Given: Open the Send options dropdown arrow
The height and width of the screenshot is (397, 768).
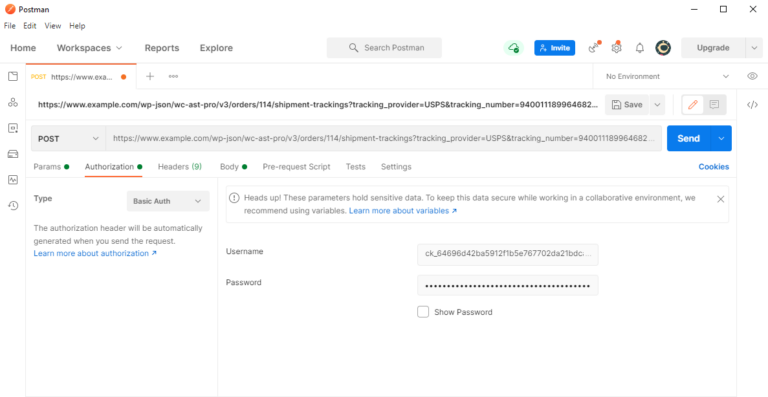Looking at the screenshot, I should coord(721,139).
